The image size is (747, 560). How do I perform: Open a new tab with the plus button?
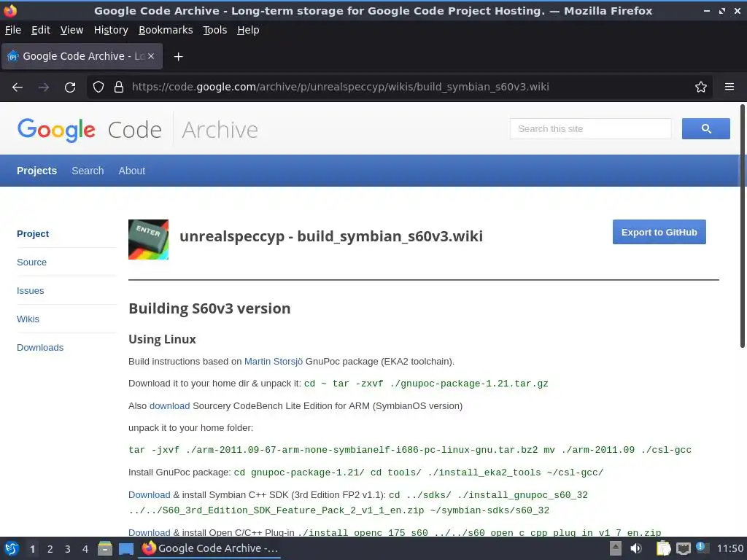[178, 57]
